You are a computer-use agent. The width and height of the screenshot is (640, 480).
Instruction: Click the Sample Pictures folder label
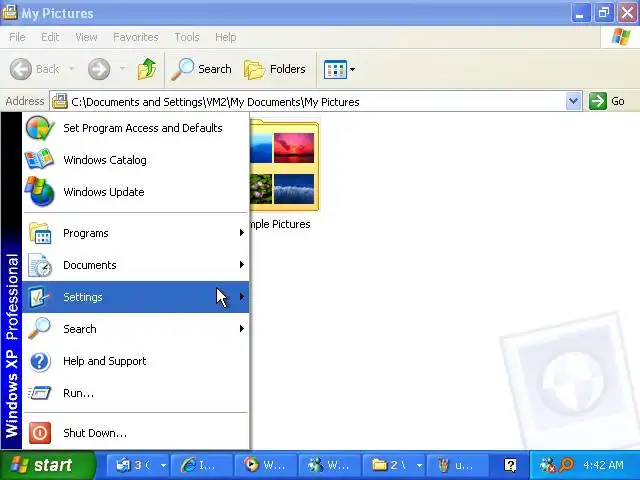pyautogui.click(x=280, y=224)
